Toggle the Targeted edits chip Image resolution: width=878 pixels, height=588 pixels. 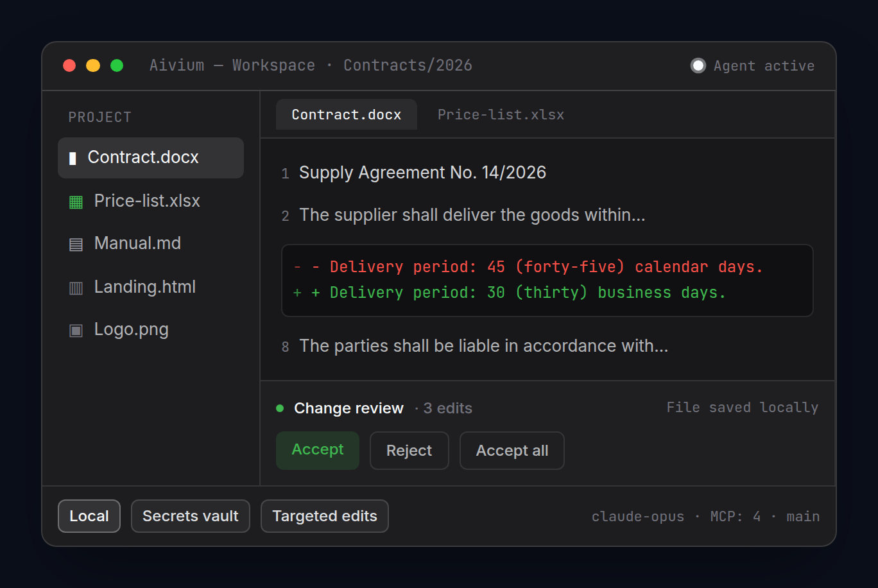(325, 516)
